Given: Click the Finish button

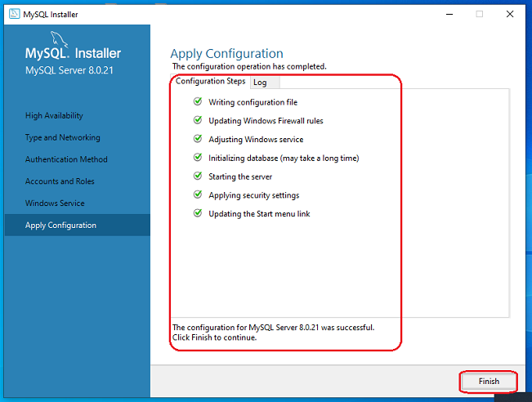Looking at the screenshot, I should coord(489,382).
